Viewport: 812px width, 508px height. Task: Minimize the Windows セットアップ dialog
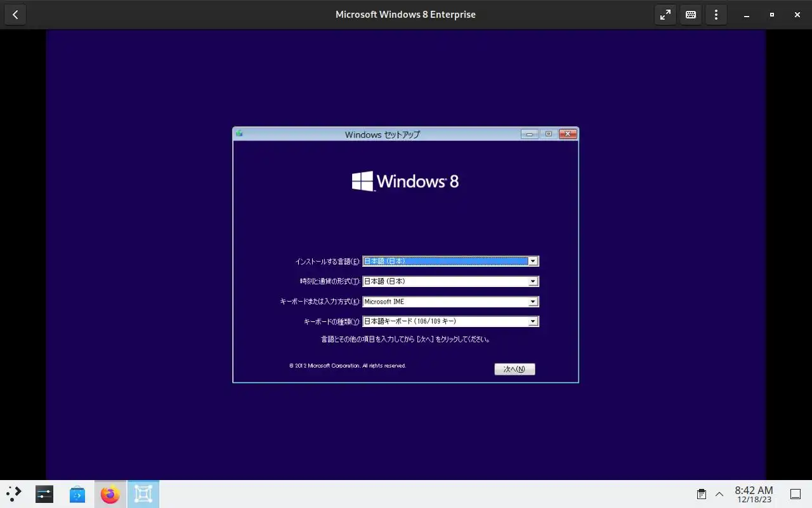[x=529, y=134]
